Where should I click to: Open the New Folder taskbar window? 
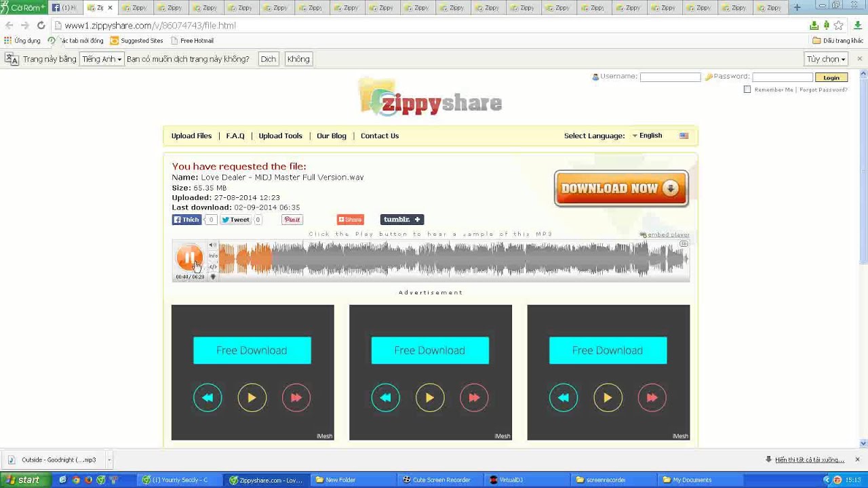click(353, 480)
